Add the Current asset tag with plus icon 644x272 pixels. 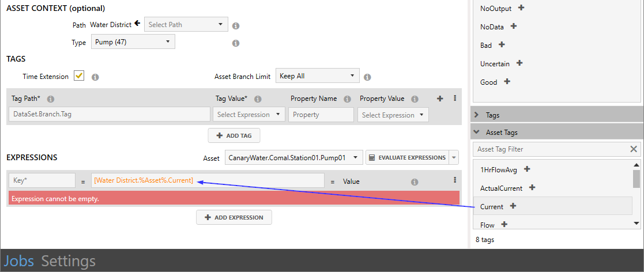[x=513, y=206]
